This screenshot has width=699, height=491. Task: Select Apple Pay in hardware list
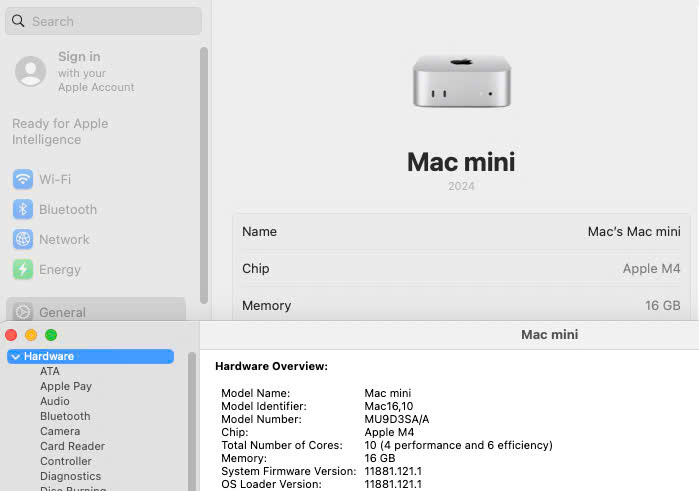click(66, 386)
